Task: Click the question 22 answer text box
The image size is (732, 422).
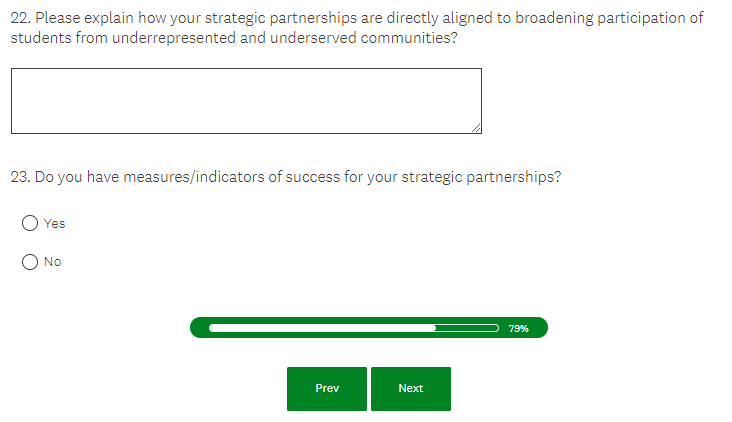Action: click(x=246, y=100)
